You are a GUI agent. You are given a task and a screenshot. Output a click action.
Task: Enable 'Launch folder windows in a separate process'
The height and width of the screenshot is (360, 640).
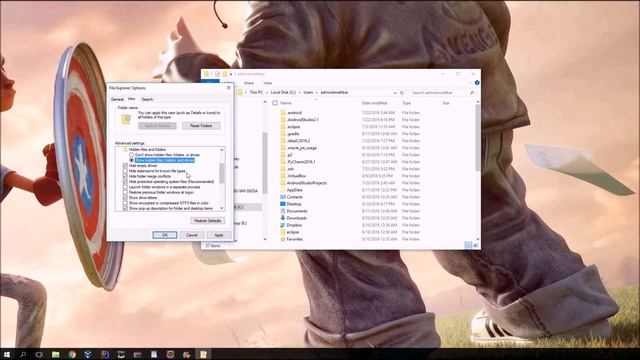tap(125, 187)
